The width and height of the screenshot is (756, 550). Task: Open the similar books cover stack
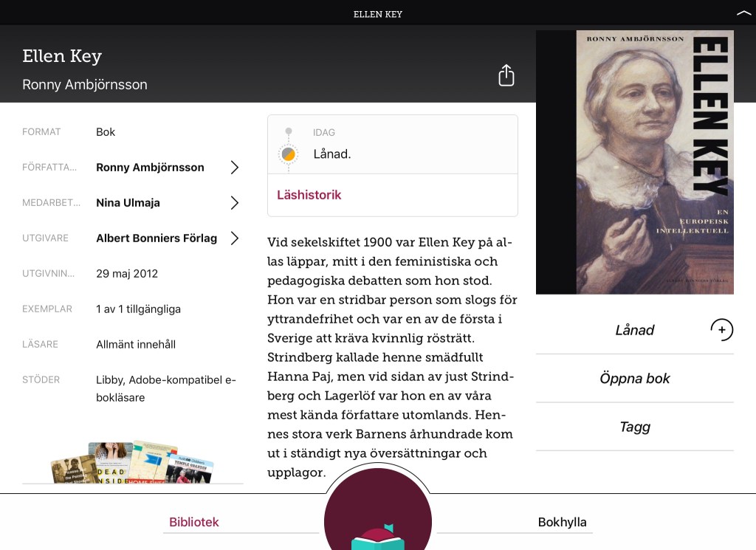[133, 462]
